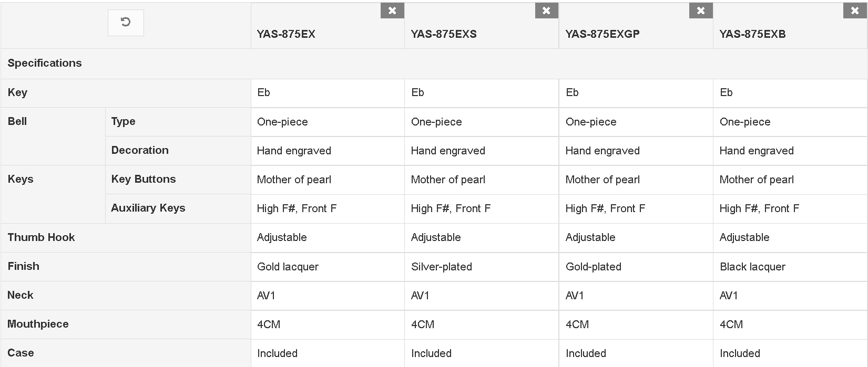This screenshot has height=367, width=868.
Task: Click the Bell category label
Action: coord(17,121)
